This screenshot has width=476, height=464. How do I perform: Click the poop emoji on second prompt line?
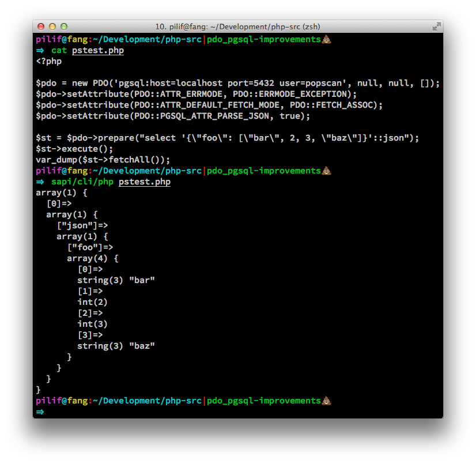coord(326,171)
